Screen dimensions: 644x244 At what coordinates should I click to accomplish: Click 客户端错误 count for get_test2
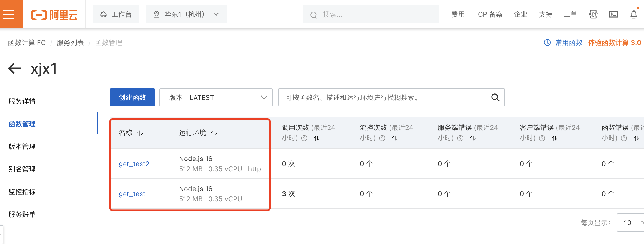click(x=522, y=164)
